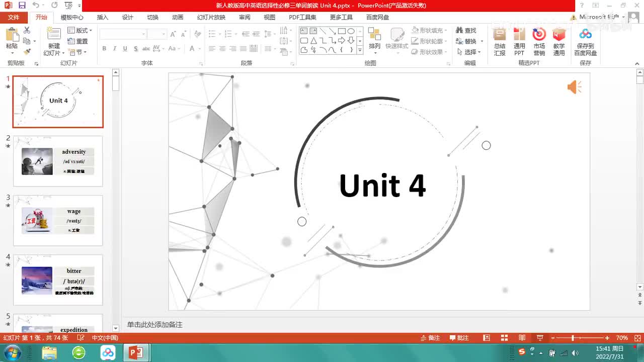Viewport: 644px width, 362px height.
Task: Reset slide with 重置 button
Action: [x=78, y=41]
